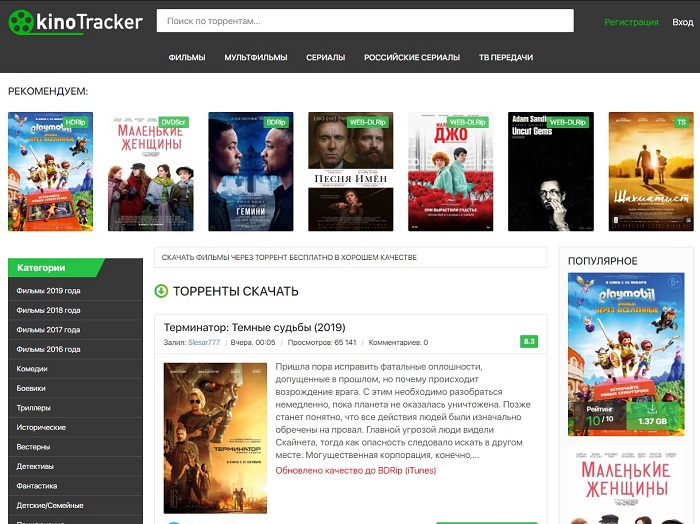Image resolution: width=700 pixels, height=524 pixels.
Task: Open the Шахматист recommended poster
Action: tap(651, 171)
